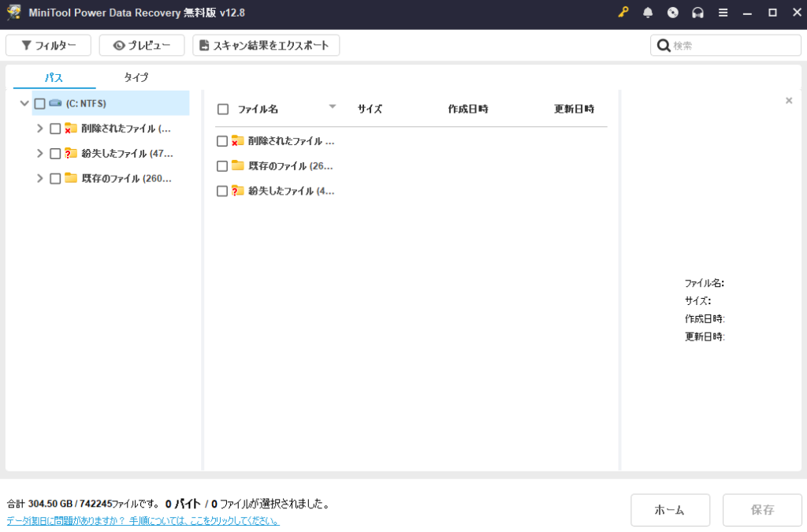Open the ファイル名 column sort dropdown
Viewport: 807px width, 532px height.
tap(333, 106)
